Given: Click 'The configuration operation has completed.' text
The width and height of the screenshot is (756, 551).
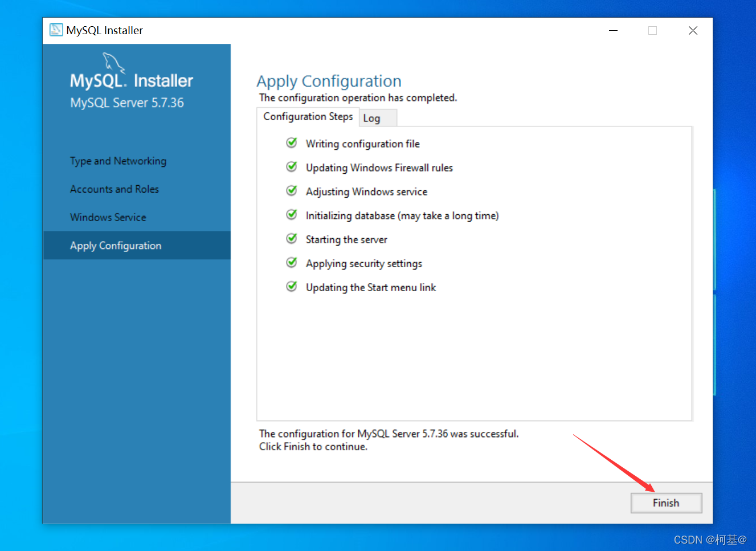Looking at the screenshot, I should pyautogui.click(x=358, y=98).
